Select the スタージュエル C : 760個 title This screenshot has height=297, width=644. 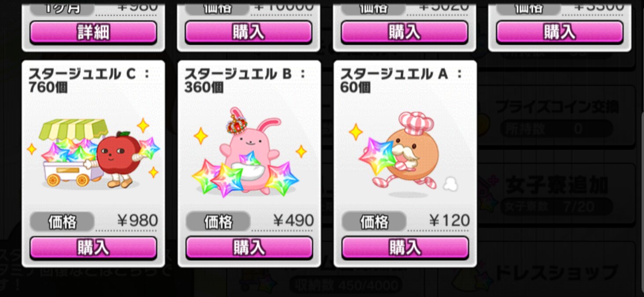pos(89,81)
